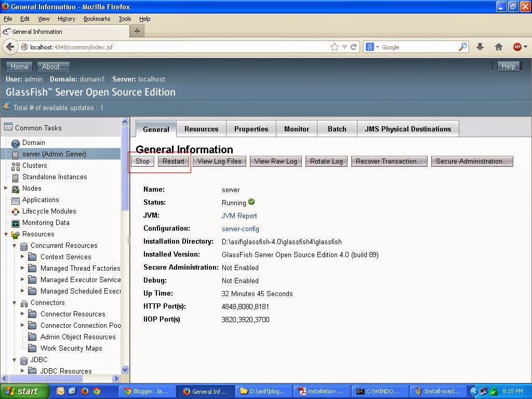Expand the Managed Thread Factories node

22,268
